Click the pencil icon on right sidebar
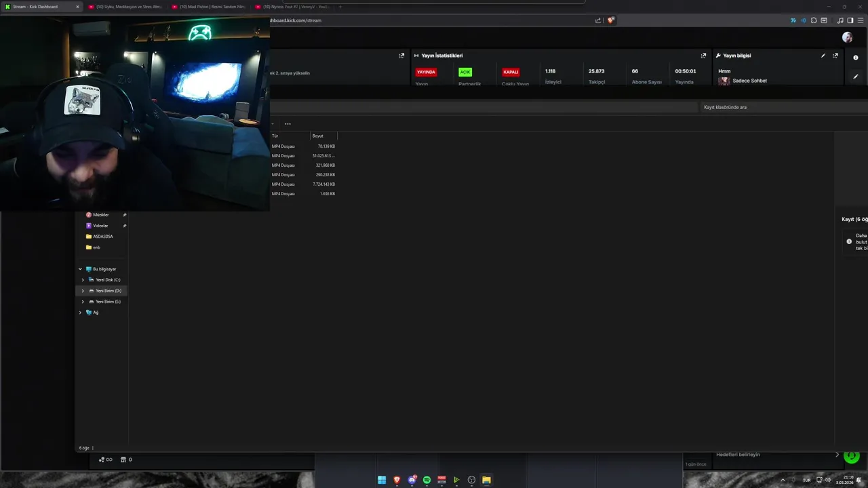The image size is (868, 488). (x=856, y=77)
